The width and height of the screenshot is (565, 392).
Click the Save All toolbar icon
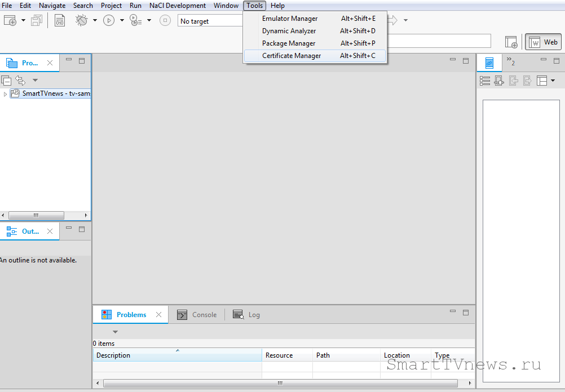tap(37, 20)
